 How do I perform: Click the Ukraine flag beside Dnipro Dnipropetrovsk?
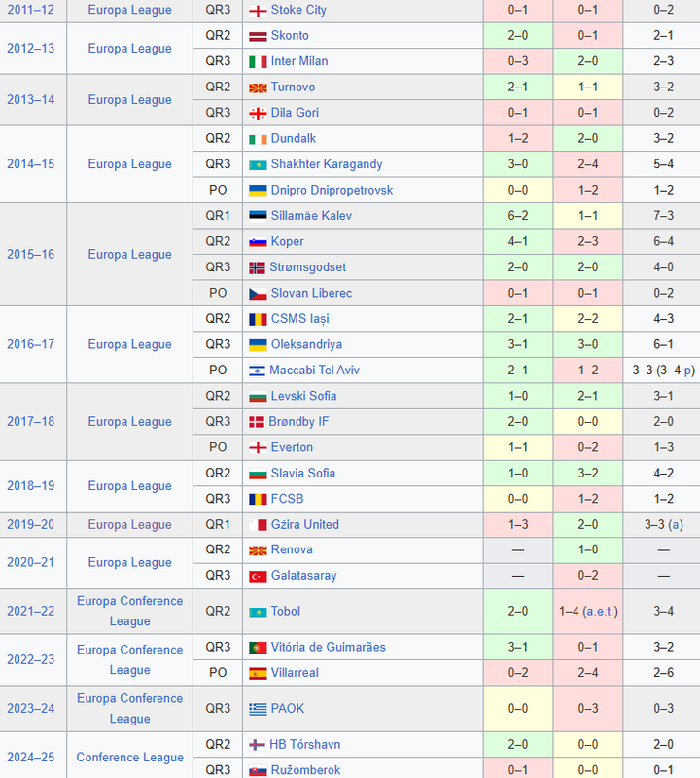[x=258, y=191]
